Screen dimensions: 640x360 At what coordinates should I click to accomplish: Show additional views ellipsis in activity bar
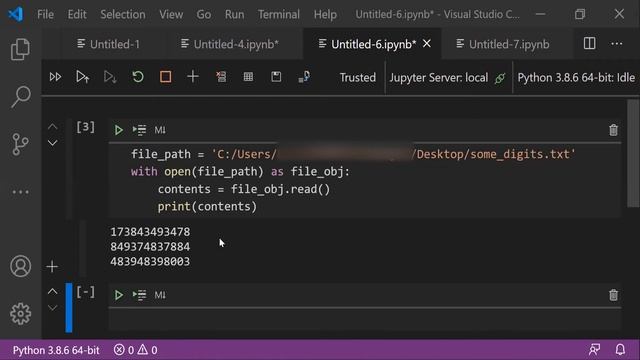(x=20, y=192)
